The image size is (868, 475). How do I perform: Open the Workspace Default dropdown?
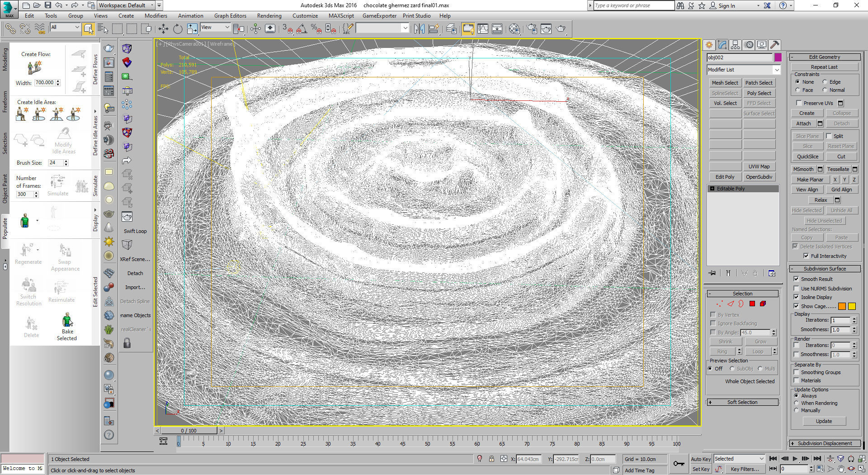pos(127,5)
